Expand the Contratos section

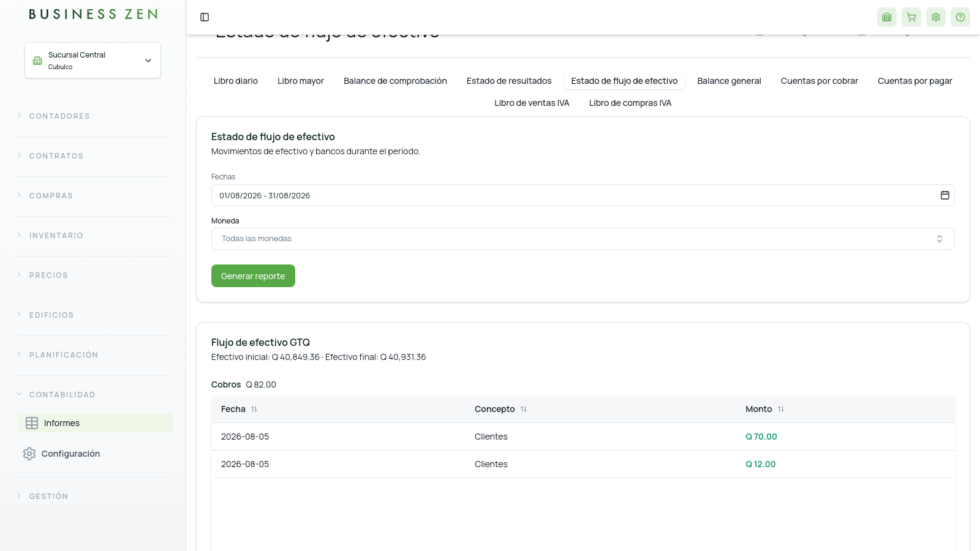pyautogui.click(x=92, y=156)
